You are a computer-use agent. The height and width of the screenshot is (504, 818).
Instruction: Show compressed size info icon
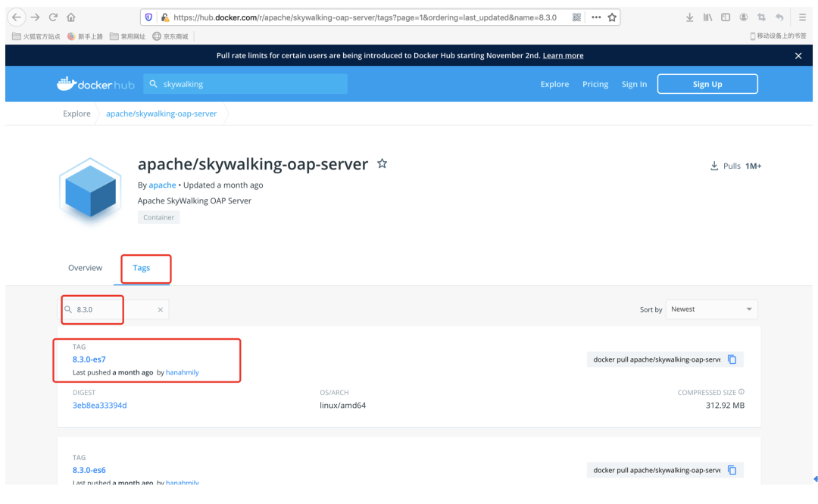pyautogui.click(x=742, y=392)
